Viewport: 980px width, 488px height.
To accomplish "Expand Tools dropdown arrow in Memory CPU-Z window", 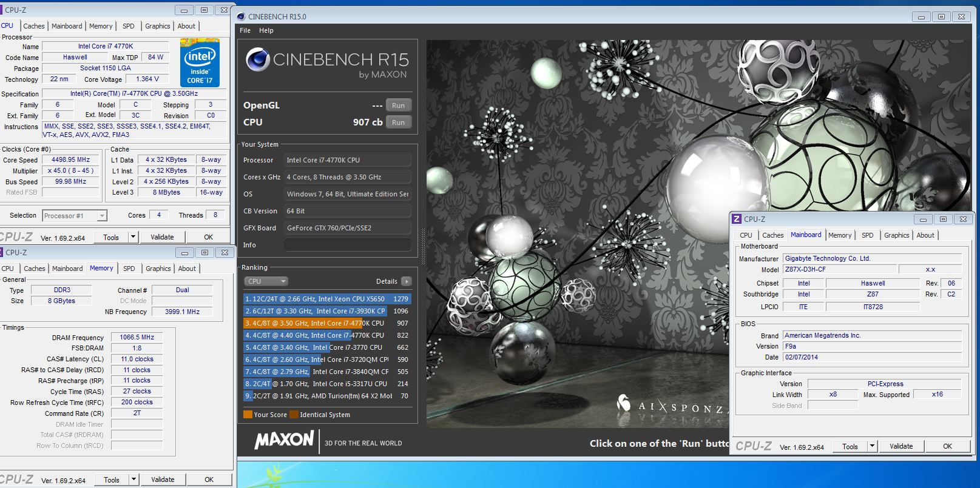I will 134,480.
